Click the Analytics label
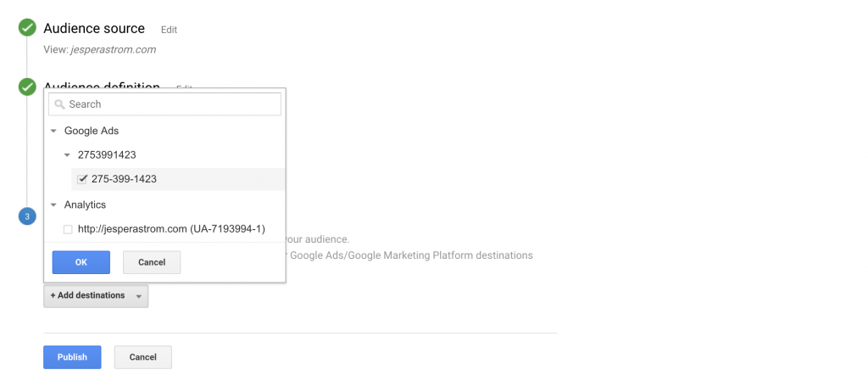 coord(85,205)
